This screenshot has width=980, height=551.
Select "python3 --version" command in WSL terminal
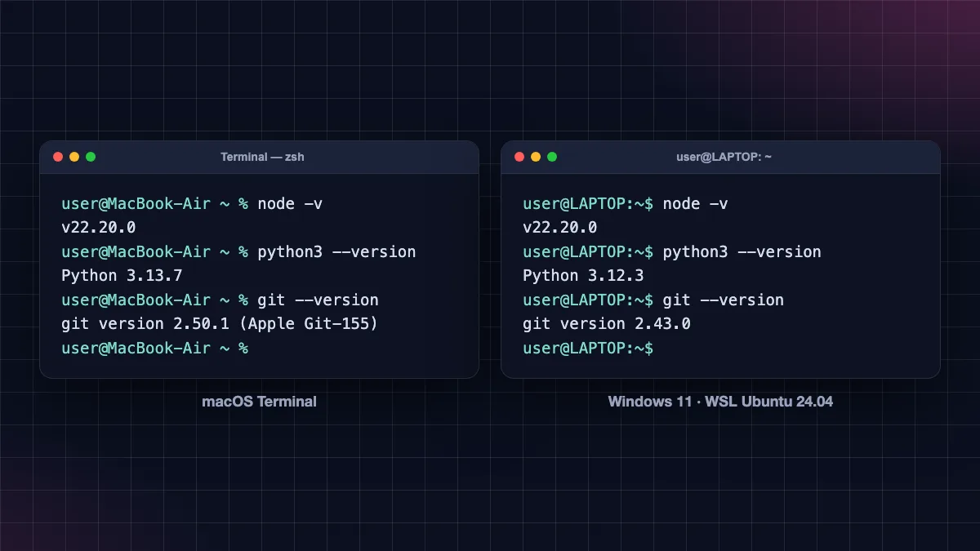[742, 252]
